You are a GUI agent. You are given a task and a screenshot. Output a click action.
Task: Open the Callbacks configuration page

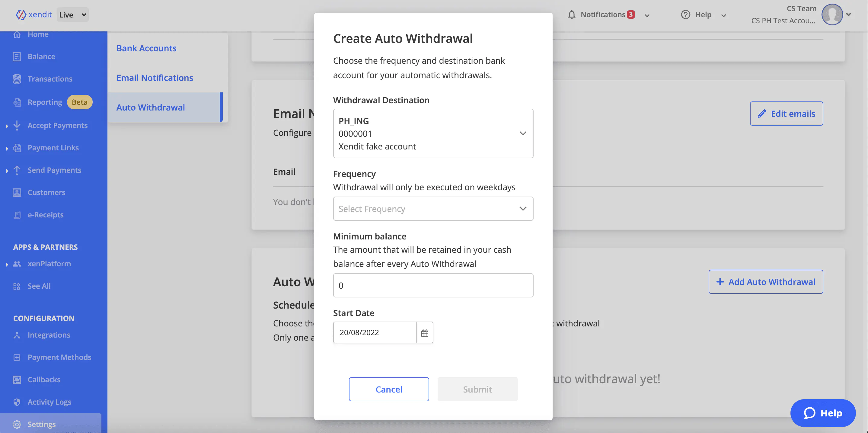(x=44, y=380)
